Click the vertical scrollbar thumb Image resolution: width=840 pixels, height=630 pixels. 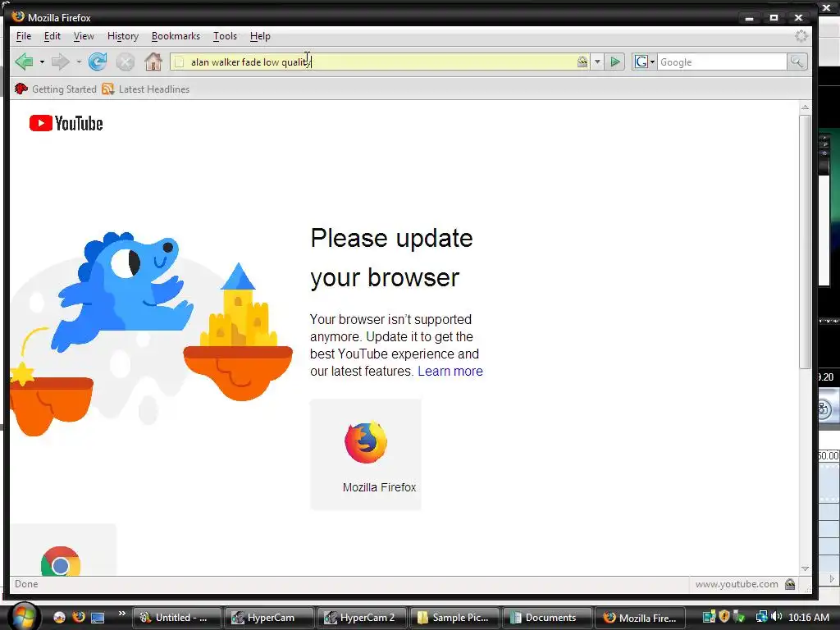click(805, 241)
